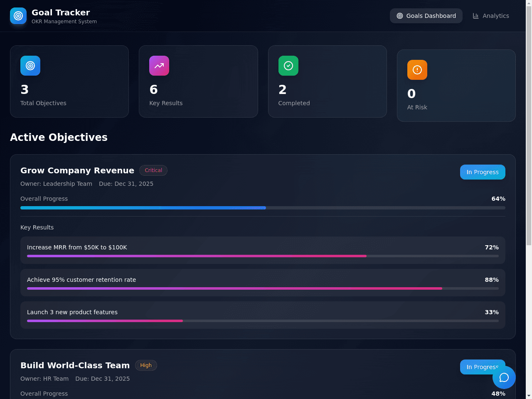Screen dimensions: 532x399
Task: Click the Completed stat label
Action: pyautogui.click(x=294, y=103)
